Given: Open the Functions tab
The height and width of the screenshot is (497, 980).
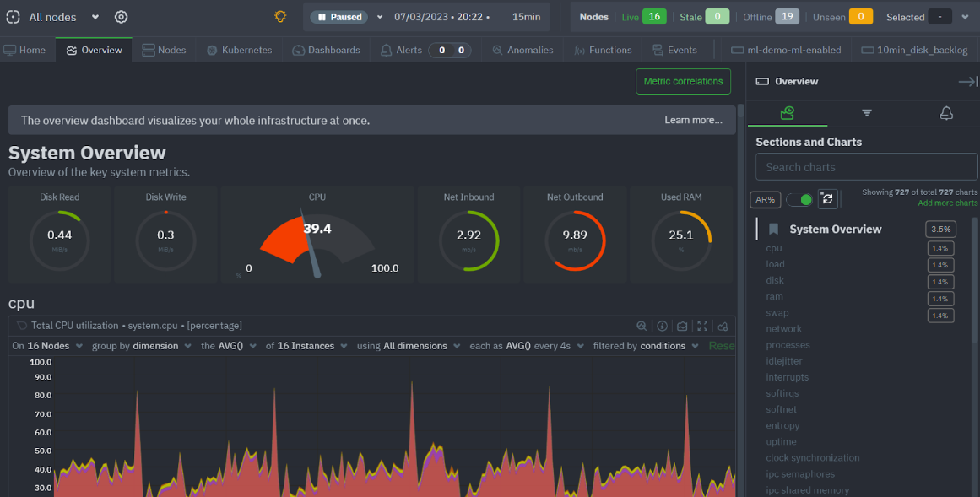Looking at the screenshot, I should [x=604, y=50].
